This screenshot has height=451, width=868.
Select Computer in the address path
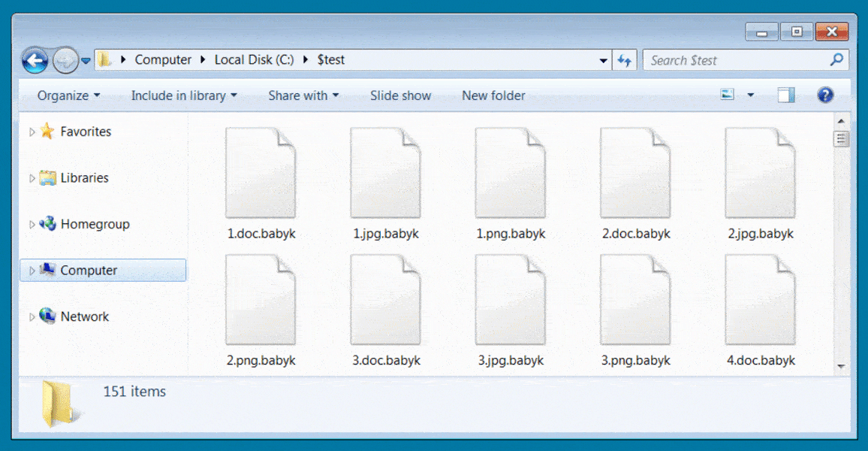[163, 60]
